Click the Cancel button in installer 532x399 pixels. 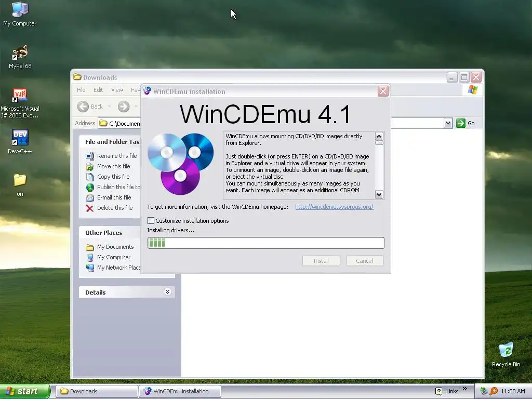[x=365, y=261]
